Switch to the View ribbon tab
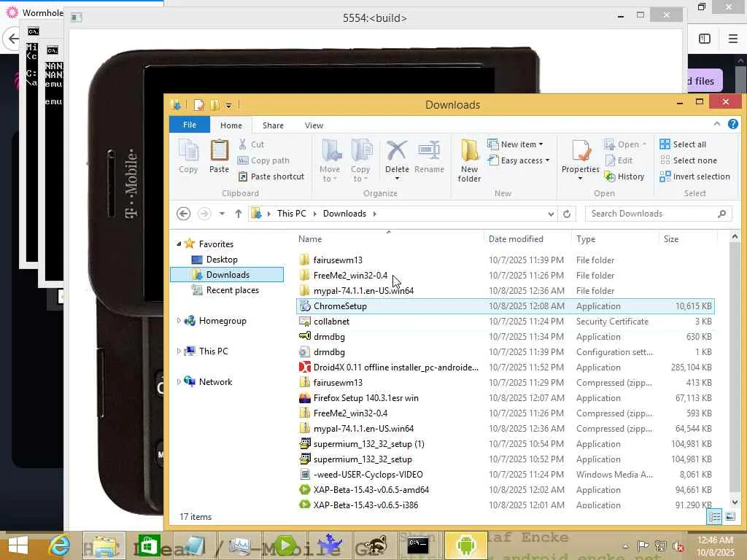Screen dimensions: 747x560 click(314, 125)
